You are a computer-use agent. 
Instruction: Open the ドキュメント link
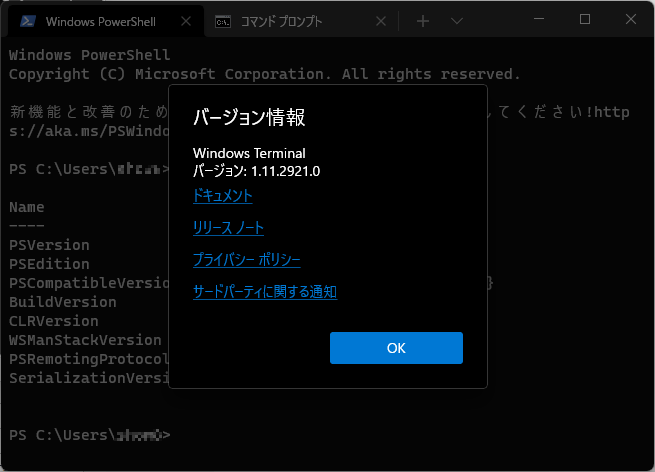click(223, 196)
